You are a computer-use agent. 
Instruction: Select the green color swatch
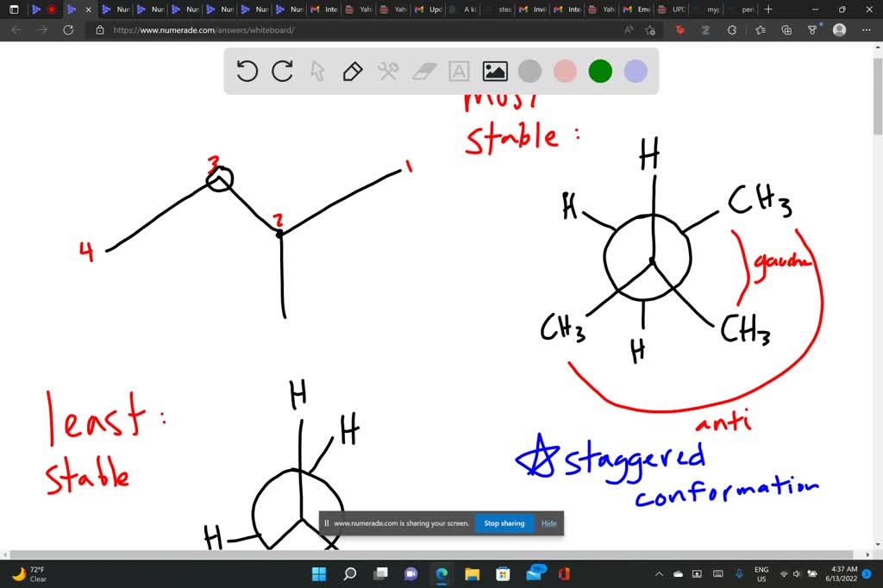(599, 71)
